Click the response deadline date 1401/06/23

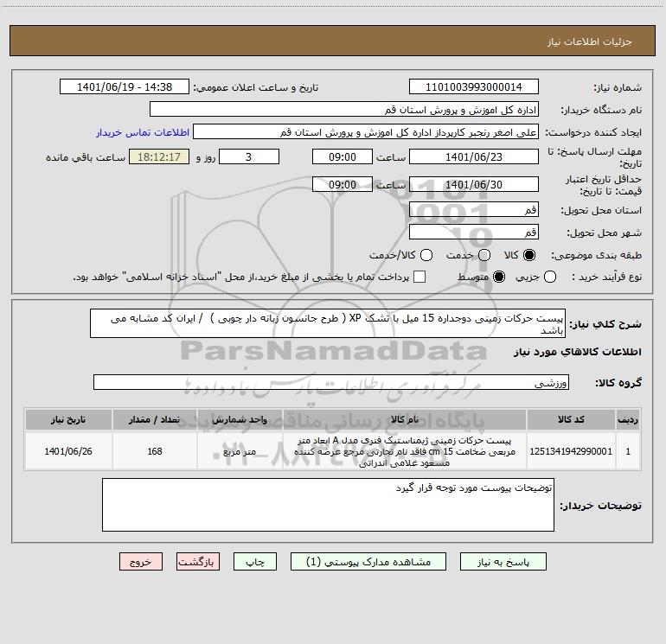pyautogui.click(x=474, y=156)
